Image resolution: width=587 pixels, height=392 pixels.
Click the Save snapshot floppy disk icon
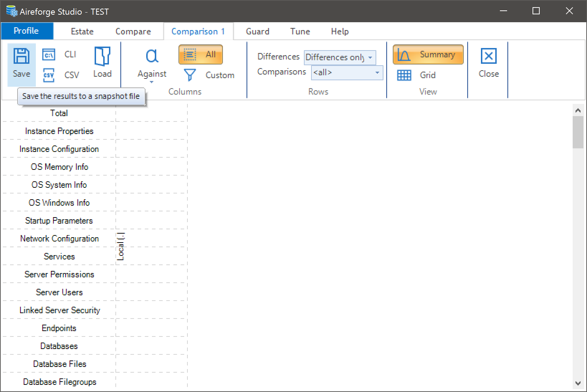click(x=21, y=56)
